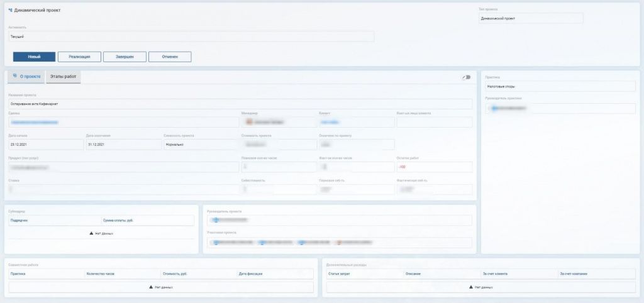Open the 'Практика' field with Налоговые споры
Screen dimensions: 644x303
coord(560,87)
